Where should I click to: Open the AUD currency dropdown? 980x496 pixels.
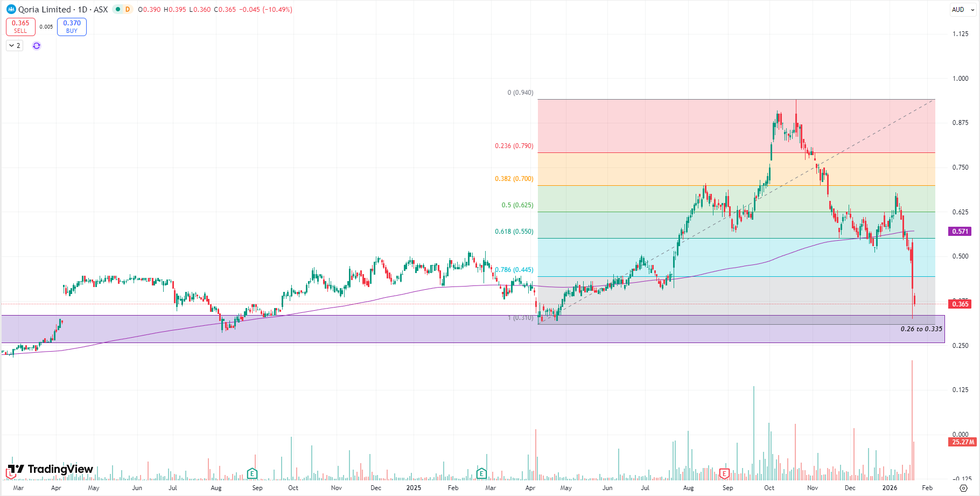coord(962,9)
